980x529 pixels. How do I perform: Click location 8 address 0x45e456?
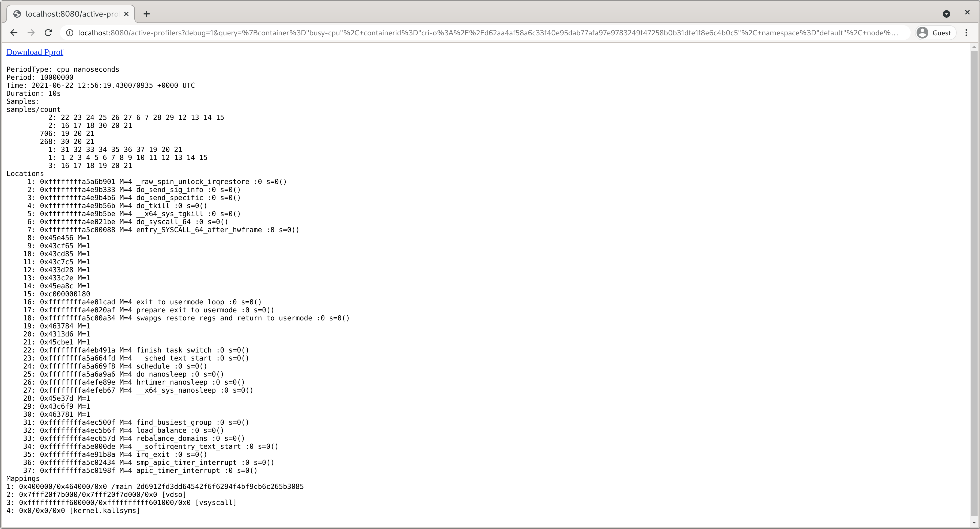pos(59,238)
